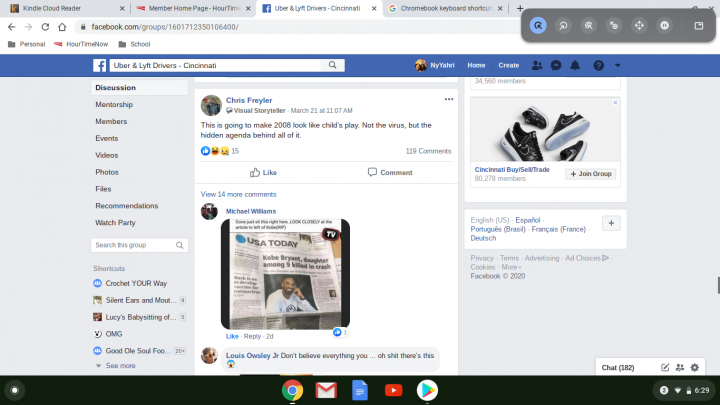Open chat settings gear icon
The image size is (720, 405).
[x=695, y=367]
